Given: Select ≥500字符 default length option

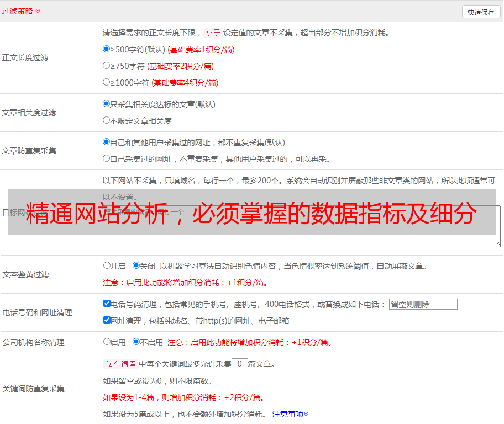Looking at the screenshot, I should click(107, 49).
